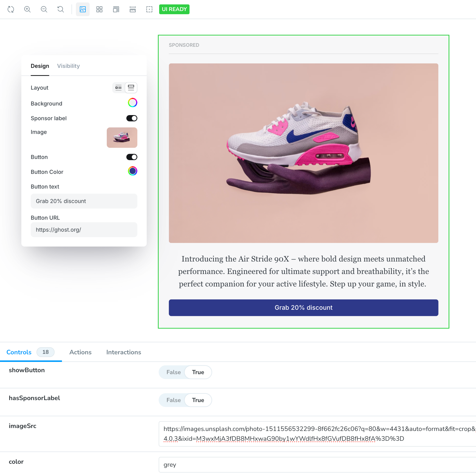
Task: Select the zoom out tool
Action: pos(44,9)
